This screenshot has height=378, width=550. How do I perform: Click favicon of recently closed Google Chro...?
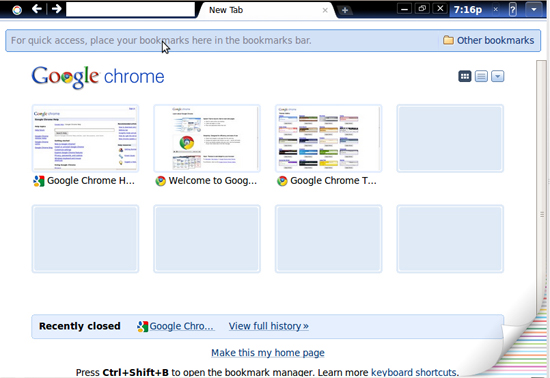142,326
